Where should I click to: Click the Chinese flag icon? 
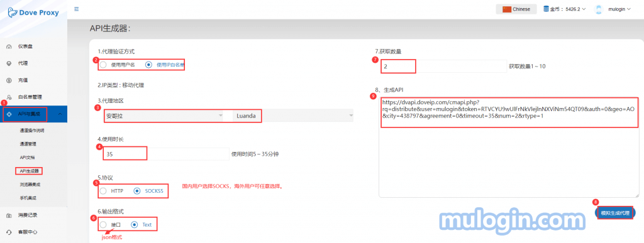(507, 9)
